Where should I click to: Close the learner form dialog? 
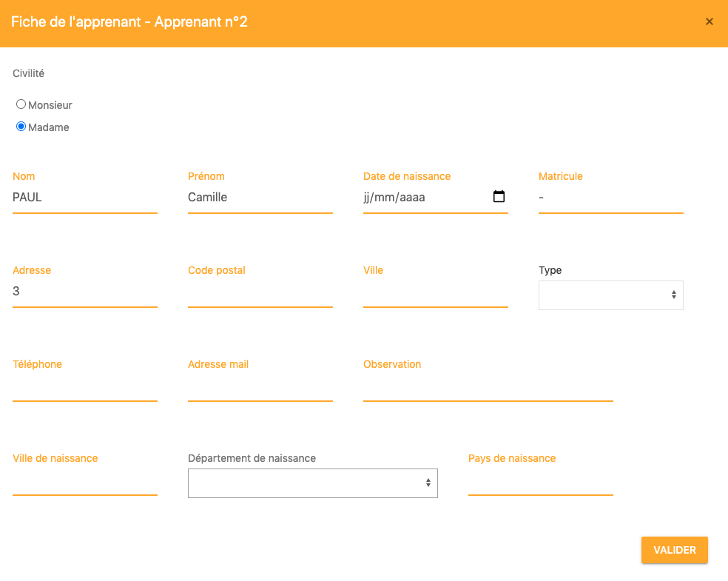709,21
